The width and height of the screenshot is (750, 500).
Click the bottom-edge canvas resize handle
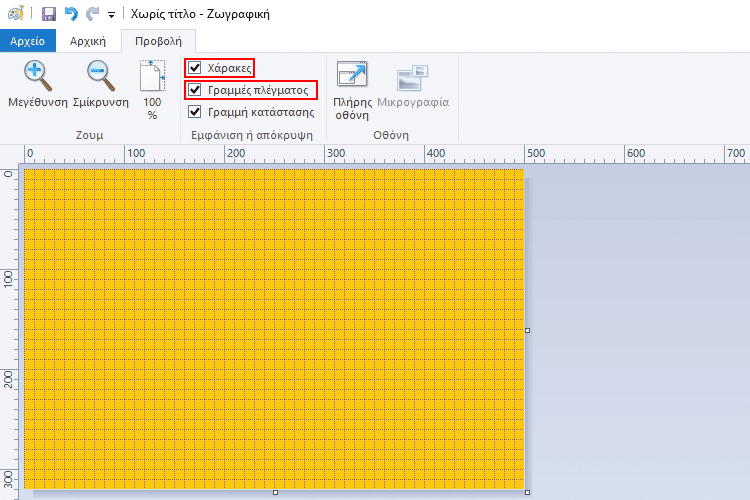click(x=275, y=492)
